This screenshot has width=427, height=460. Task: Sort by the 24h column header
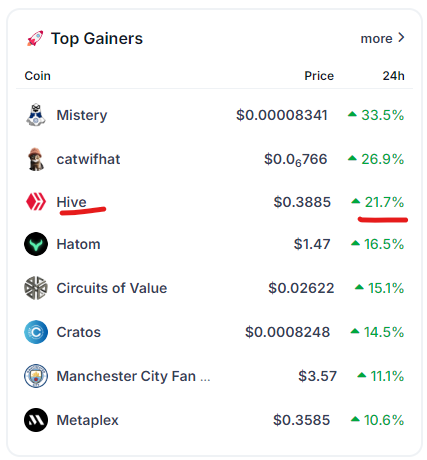[x=393, y=76]
